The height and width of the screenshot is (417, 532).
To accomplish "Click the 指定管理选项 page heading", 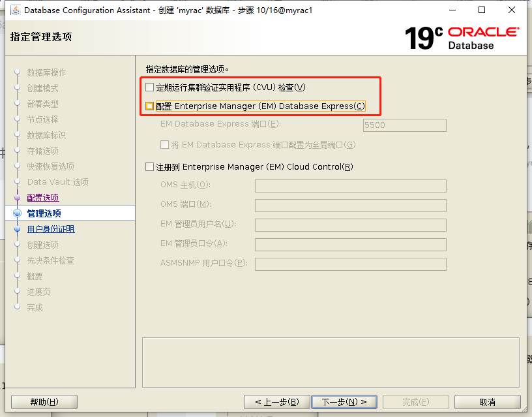I will coord(41,37).
